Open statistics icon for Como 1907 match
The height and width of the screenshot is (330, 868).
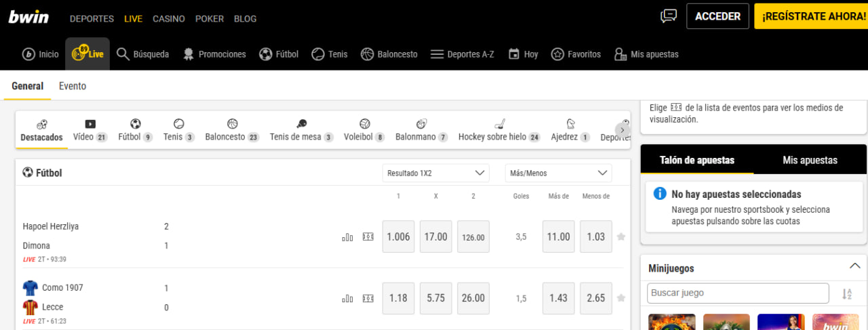tap(347, 298)
